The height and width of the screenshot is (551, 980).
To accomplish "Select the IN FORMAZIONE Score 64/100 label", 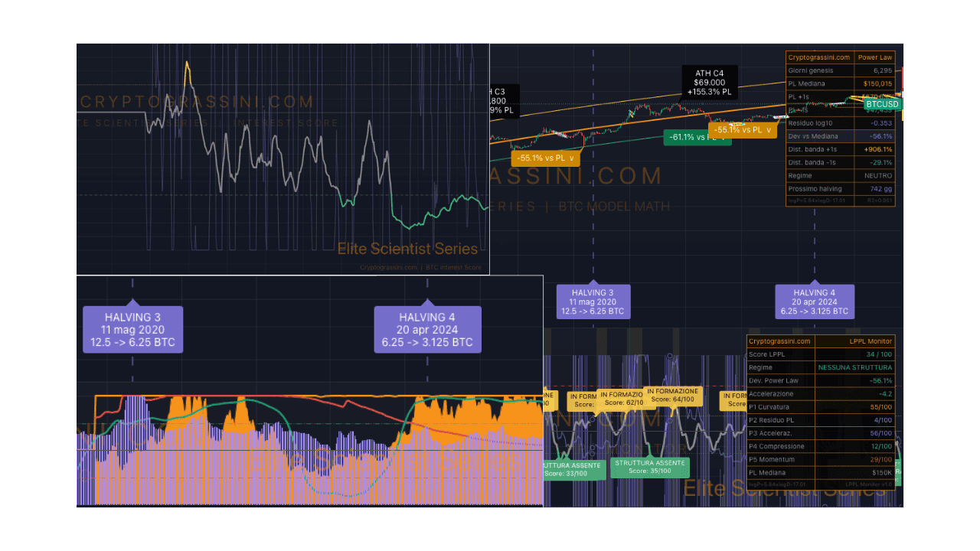I will tap(672, 396).
